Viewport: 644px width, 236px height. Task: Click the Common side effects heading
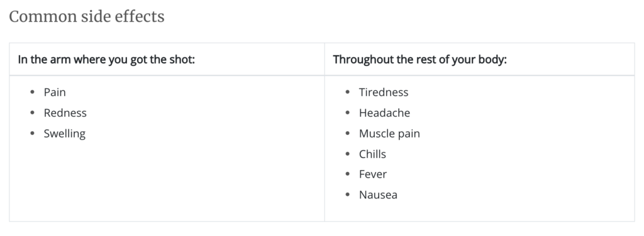point(87,17)
